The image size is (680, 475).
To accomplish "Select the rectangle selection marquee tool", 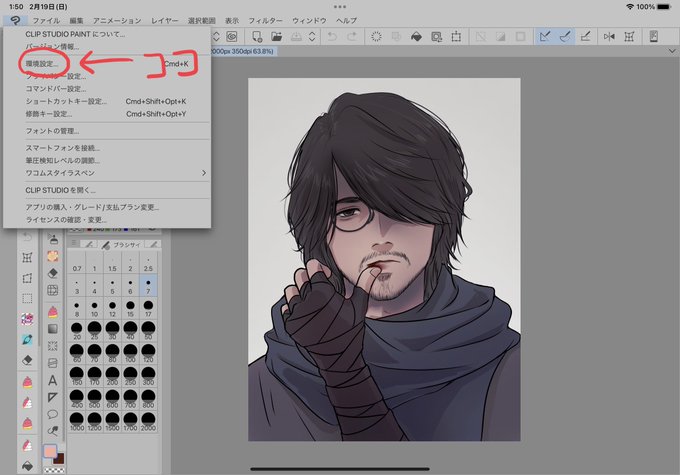I will (x=27, y=298).
